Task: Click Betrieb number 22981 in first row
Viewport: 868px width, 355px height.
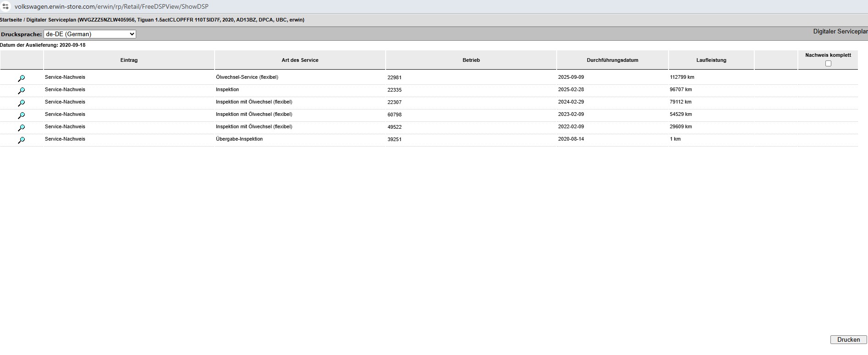Action: tap(394, 78)
